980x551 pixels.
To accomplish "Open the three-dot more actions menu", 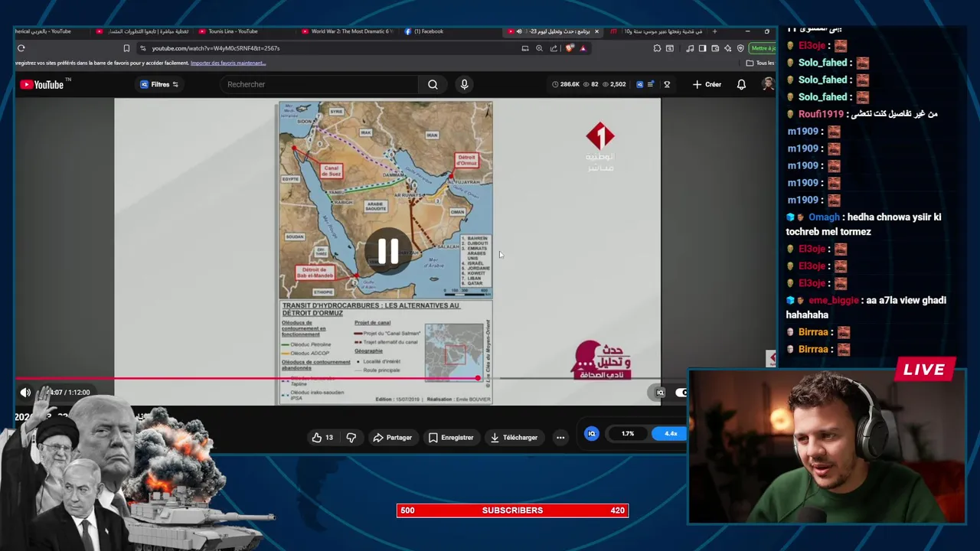I will click(x=560, y=438).
